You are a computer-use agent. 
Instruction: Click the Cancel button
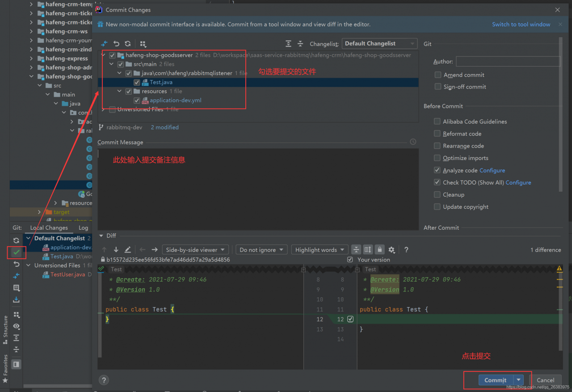545,380
